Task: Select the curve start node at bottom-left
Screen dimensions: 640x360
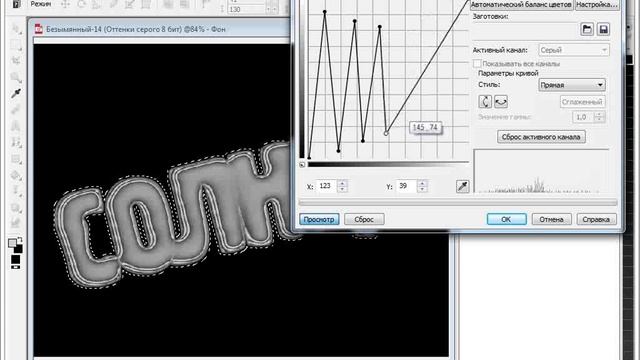Action: pyautogui.click(x=309, y=158)
